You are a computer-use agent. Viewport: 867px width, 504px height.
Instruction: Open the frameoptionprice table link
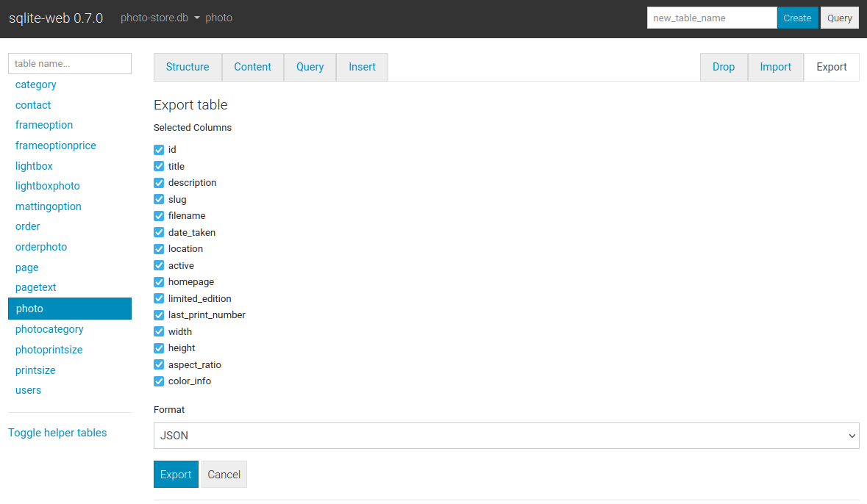pos(56,145)
